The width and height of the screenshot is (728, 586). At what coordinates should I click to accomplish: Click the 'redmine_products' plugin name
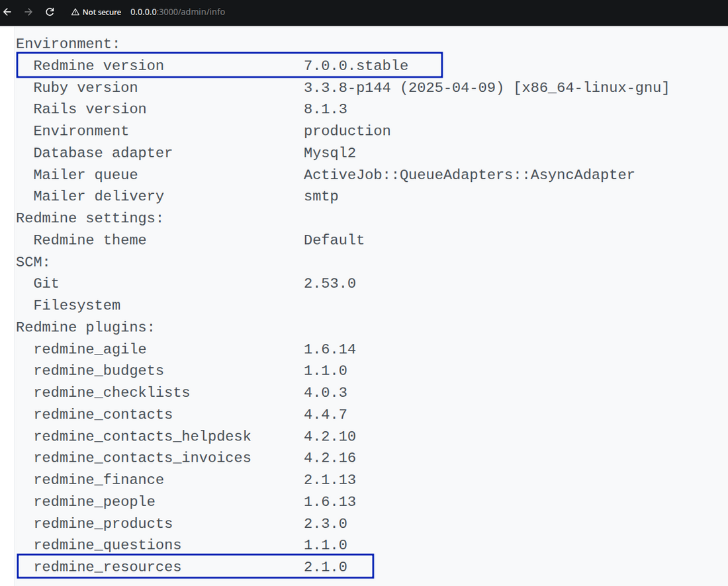pos(103,523)
